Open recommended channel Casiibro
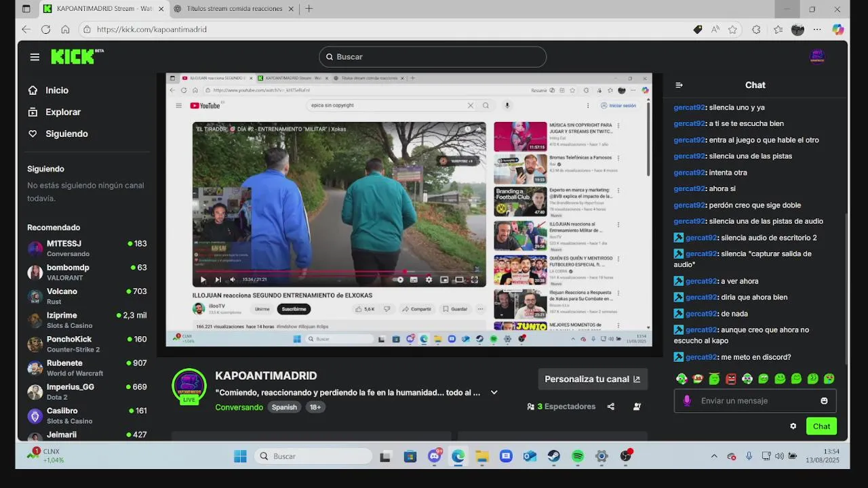Viewport: 868px width, 488px height. [x=87, y=415]
